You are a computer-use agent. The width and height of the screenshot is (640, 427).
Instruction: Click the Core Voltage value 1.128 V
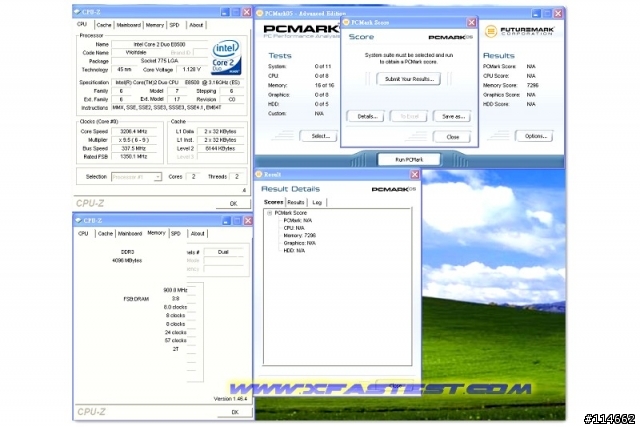click(x=191, y=69)
